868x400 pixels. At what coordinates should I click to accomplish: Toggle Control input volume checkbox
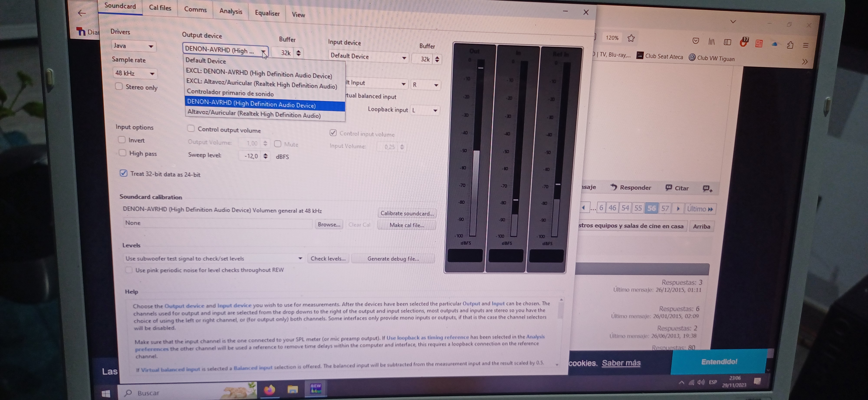point(333,133)
